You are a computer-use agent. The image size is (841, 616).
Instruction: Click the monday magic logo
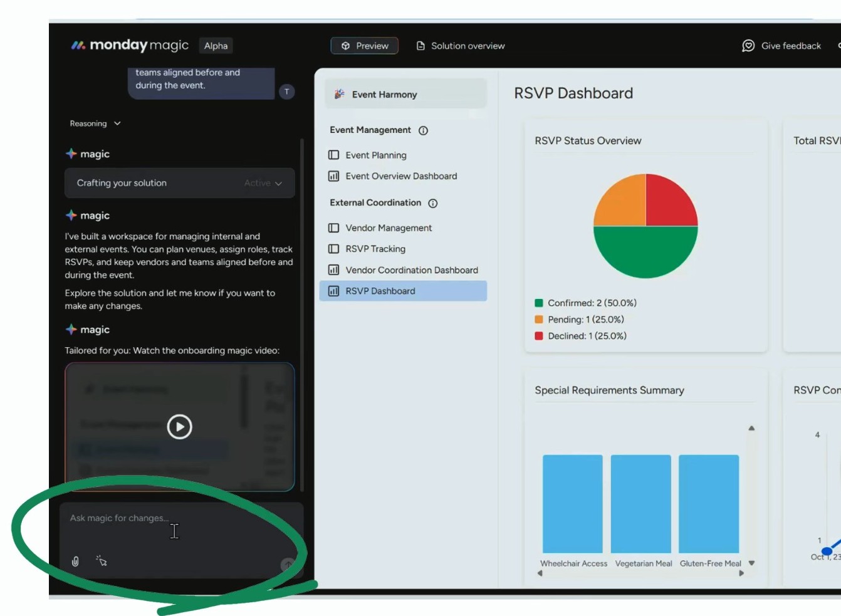[130, 45]
